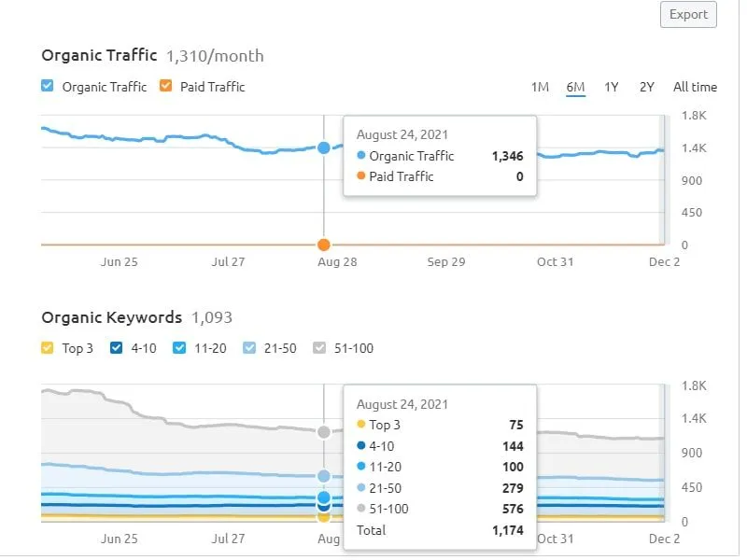Switch to the 1Y time range
Screen dimensions: 747x560
click(612, 87)
